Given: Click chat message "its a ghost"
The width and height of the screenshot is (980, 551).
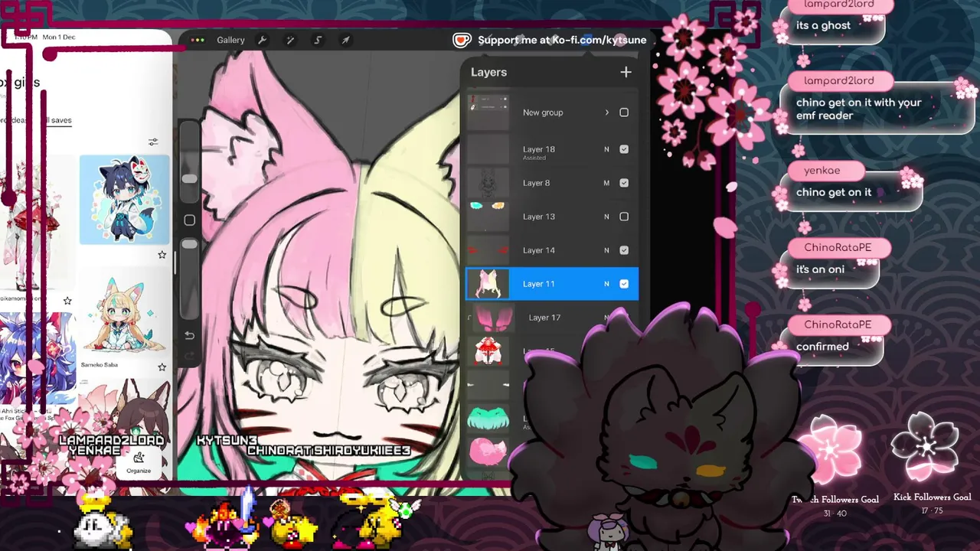Looking at the screenshot, I should [823, 25].
